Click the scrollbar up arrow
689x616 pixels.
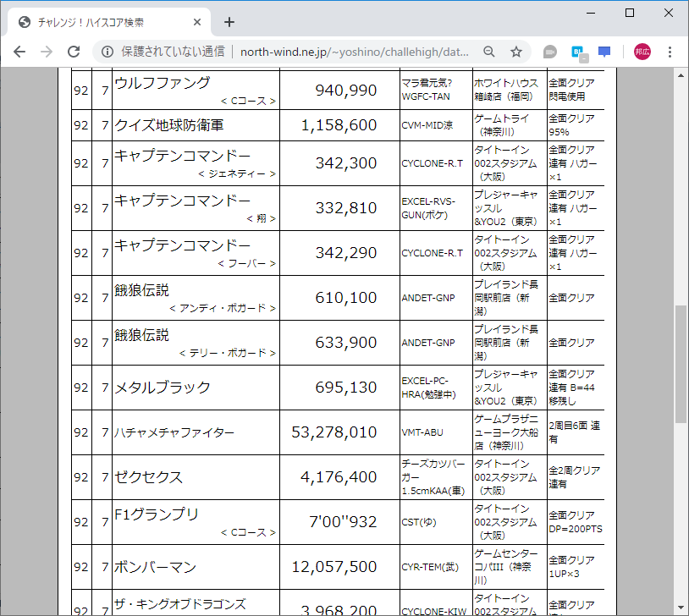pos(681,75)
